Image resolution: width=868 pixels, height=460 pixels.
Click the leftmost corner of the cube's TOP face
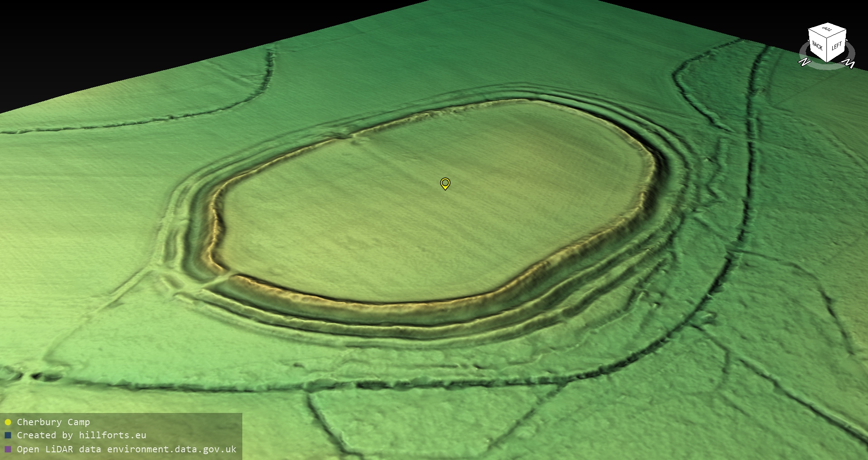click(809, 29)
